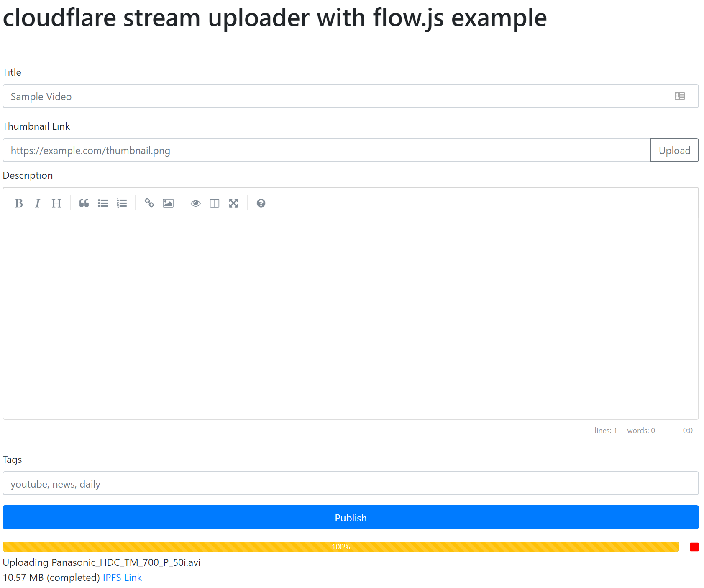Create a numbered list in description

[122, 203]
